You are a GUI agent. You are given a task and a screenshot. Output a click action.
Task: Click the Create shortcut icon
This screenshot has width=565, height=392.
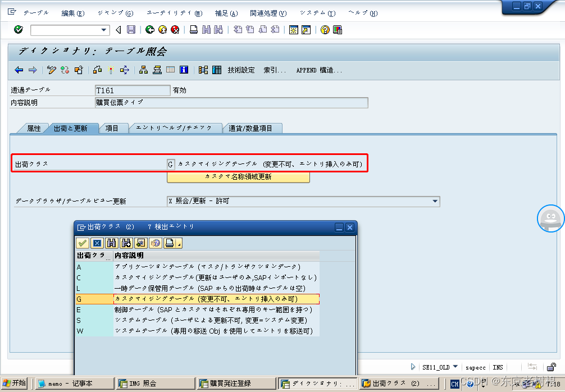pos(306,30)
